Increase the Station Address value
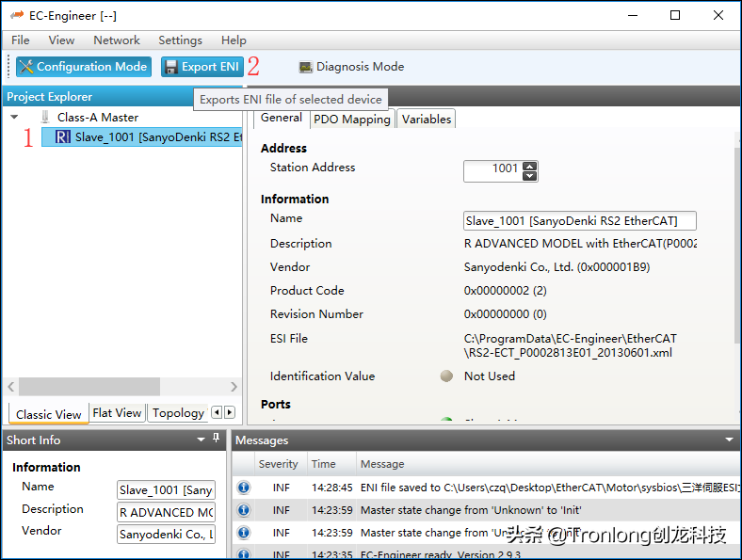The image size is (742, 560). click(529, 166)
